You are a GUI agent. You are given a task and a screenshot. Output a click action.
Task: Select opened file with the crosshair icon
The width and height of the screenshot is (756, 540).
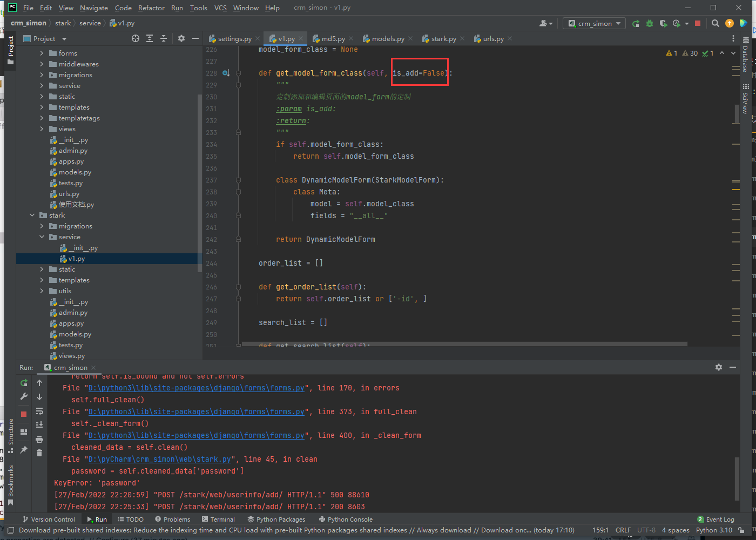click(x=136, y=38)
